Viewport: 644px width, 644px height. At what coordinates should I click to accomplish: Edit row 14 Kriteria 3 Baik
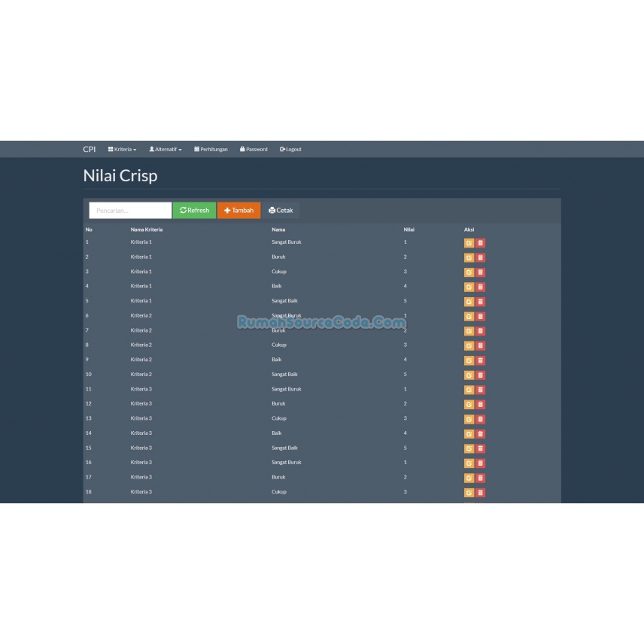point(469,434)
